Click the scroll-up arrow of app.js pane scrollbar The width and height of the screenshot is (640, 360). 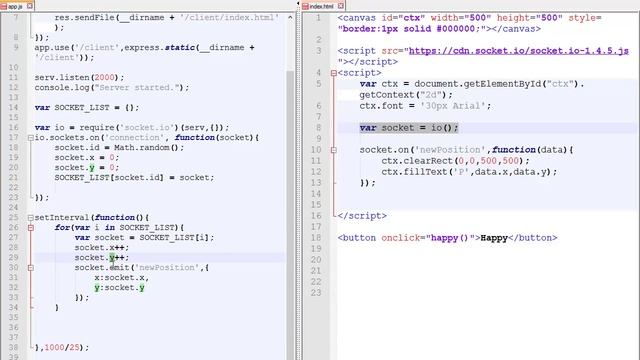click(290, 18)
